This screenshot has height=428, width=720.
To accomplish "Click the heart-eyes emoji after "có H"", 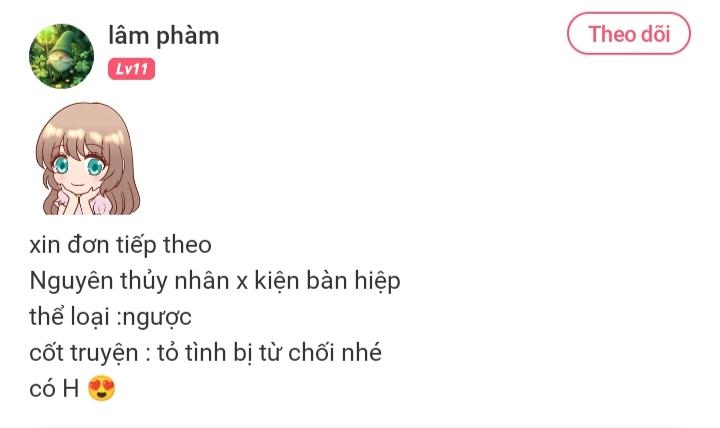I will tap(101, 389).
